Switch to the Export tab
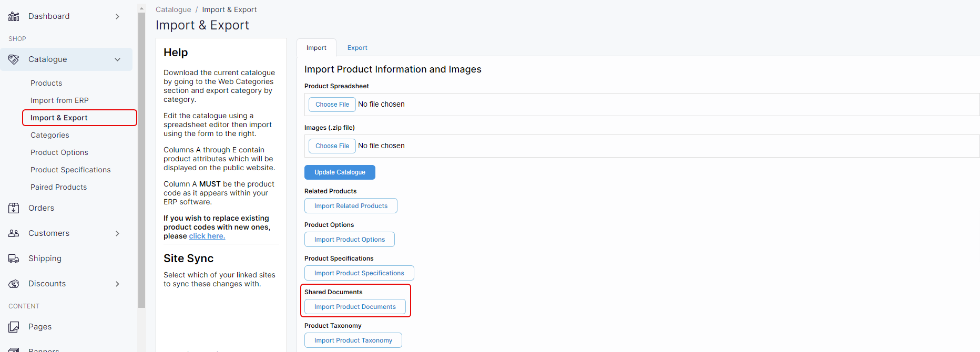The image size is (980, 352). click(358, 48)
